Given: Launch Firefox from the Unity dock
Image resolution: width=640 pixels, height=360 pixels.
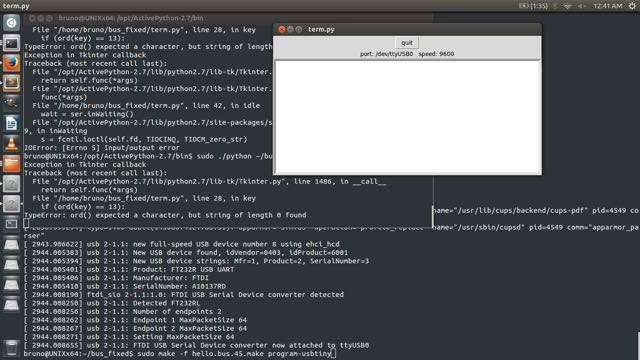Looking at the screenshot, I should tap(11, 63).
